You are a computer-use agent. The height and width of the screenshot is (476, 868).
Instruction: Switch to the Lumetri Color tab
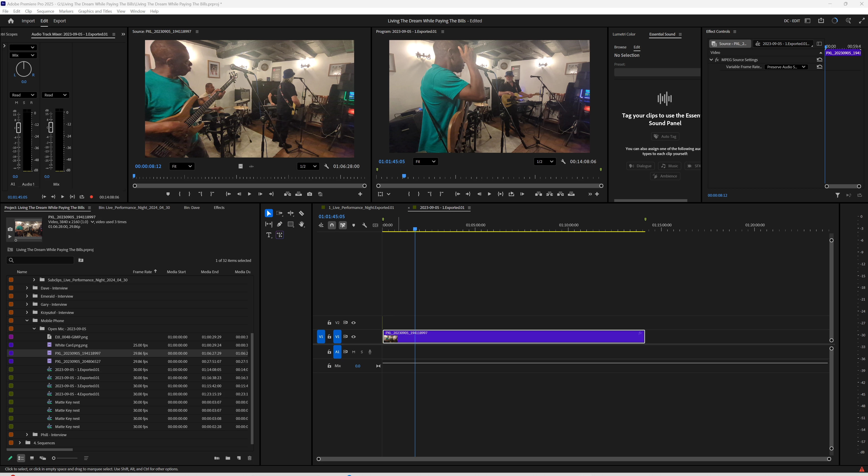coord(624,34)
